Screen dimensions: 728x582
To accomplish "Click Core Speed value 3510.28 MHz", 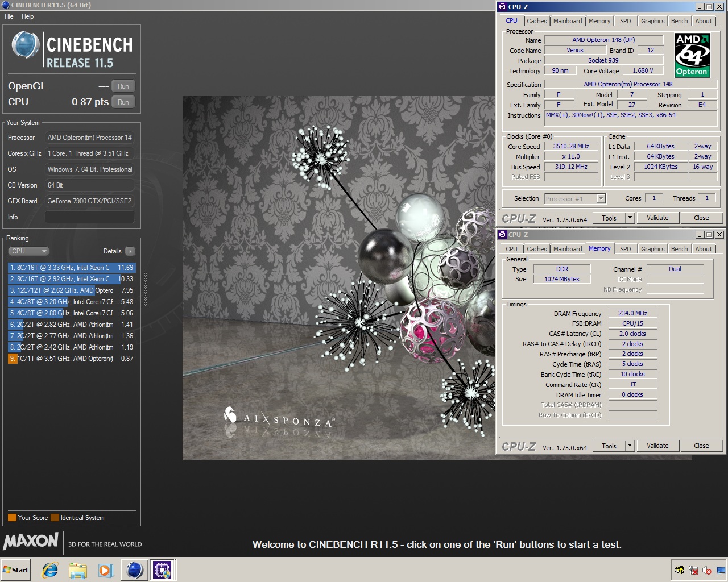I will tap(571, 146).
